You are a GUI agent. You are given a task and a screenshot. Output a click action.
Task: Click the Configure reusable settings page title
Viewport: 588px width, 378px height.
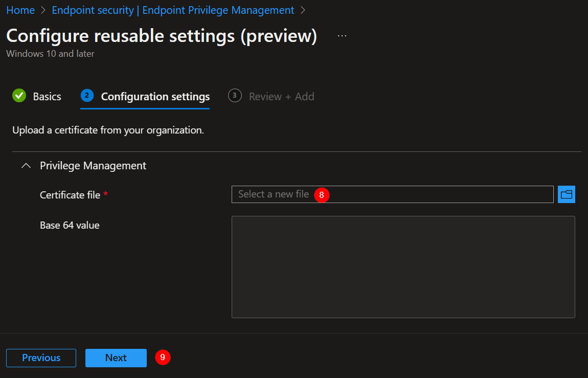(x=161, y=36)
